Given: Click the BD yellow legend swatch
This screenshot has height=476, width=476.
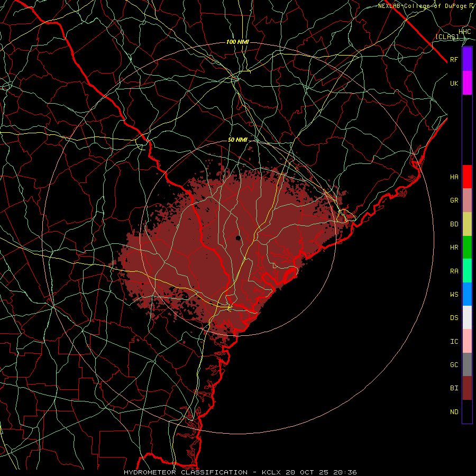Looking at the screenshot, I should pyautogui.click(x=467, y=224).
